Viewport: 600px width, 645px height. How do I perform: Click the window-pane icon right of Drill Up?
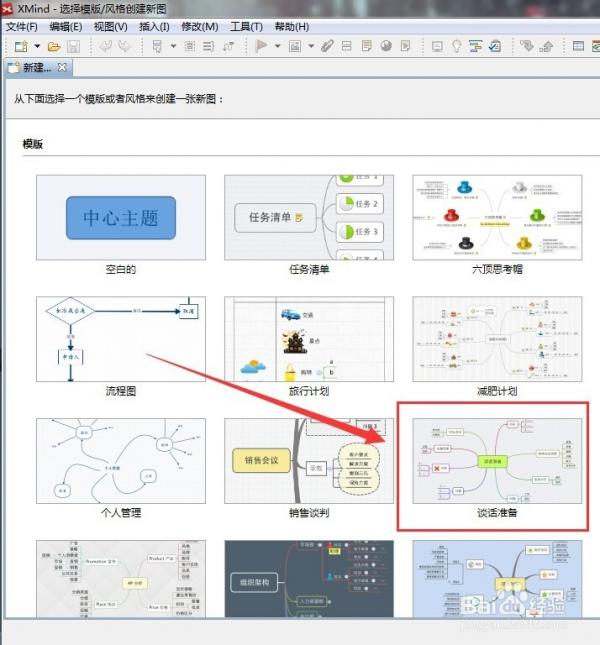click(578, 46)
